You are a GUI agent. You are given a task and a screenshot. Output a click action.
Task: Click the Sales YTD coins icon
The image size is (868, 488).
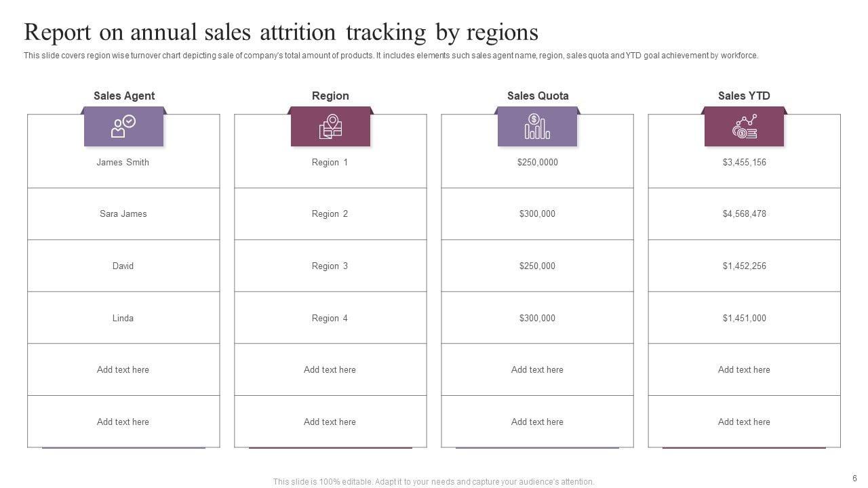click(744, 127)
